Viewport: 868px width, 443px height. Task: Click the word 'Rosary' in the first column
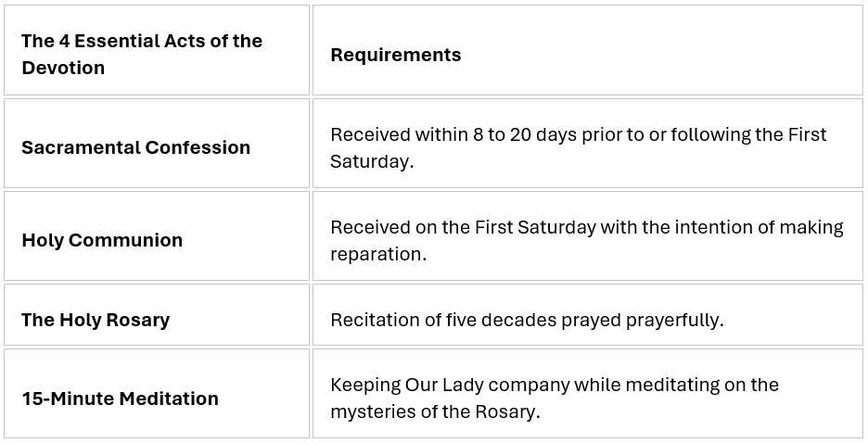point(138,321)
